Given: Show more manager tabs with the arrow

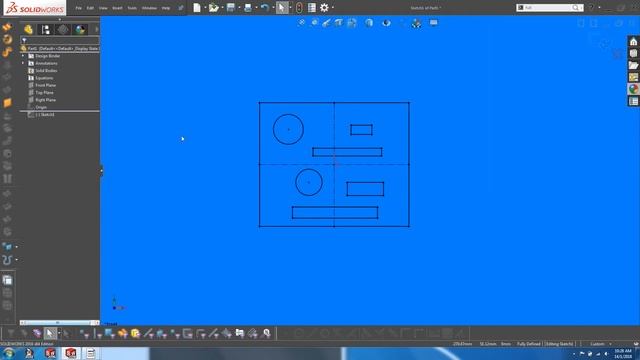Looking at the screenshot, I should (97, 29).
